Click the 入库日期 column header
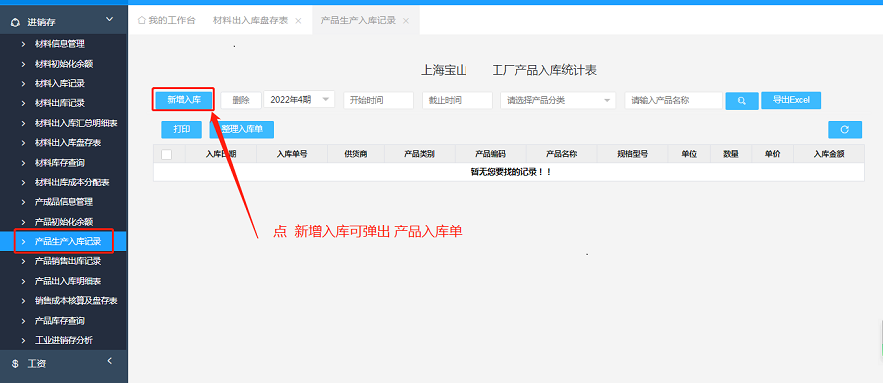Screen dimensions: 883x383 (x=221, y=154)
